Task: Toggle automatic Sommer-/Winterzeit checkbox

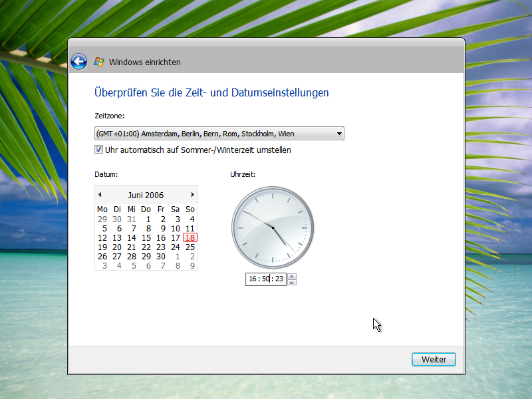Action: pos(99,150)
